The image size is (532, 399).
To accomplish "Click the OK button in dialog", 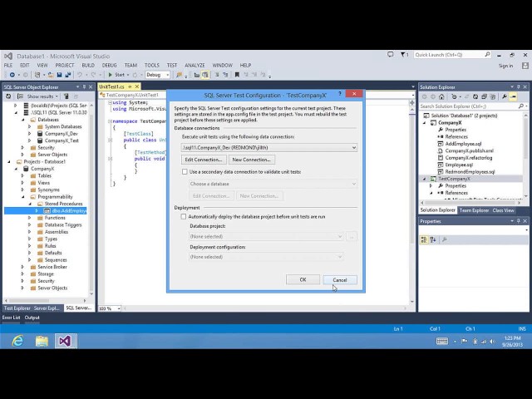I will [x=303, y=279].
